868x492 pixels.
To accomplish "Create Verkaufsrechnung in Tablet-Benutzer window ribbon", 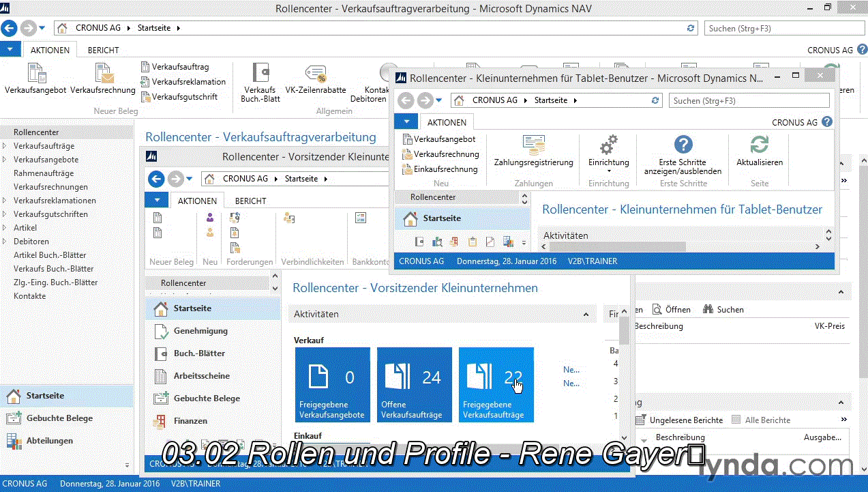I will [x=440, y=154].
